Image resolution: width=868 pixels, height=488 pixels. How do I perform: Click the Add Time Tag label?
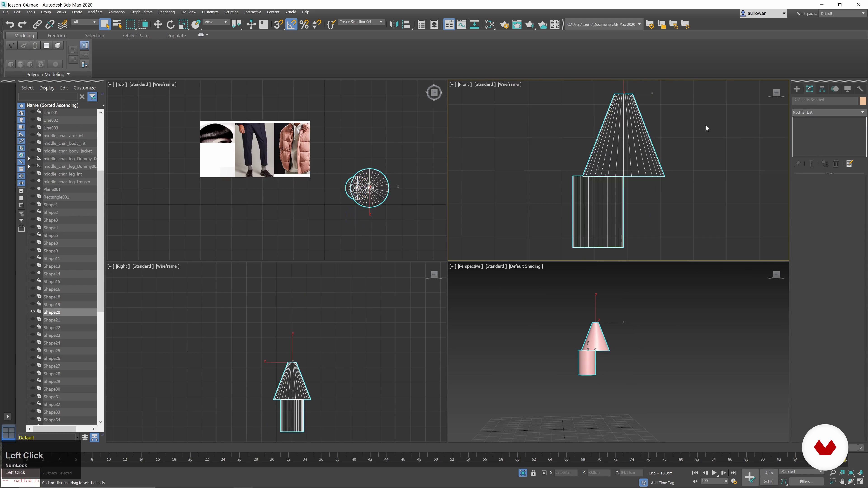coord(663,483)
